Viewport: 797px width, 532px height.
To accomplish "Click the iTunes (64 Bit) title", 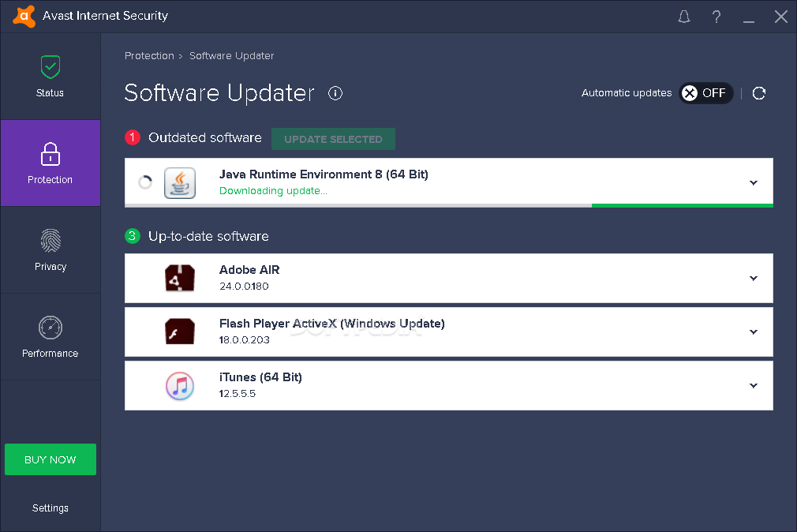I will tap(260, 377).
